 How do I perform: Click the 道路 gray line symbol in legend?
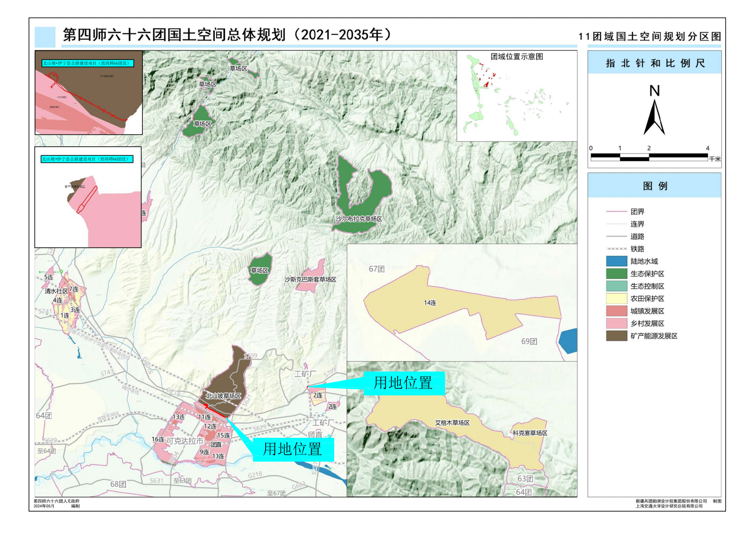click(617, 236)
